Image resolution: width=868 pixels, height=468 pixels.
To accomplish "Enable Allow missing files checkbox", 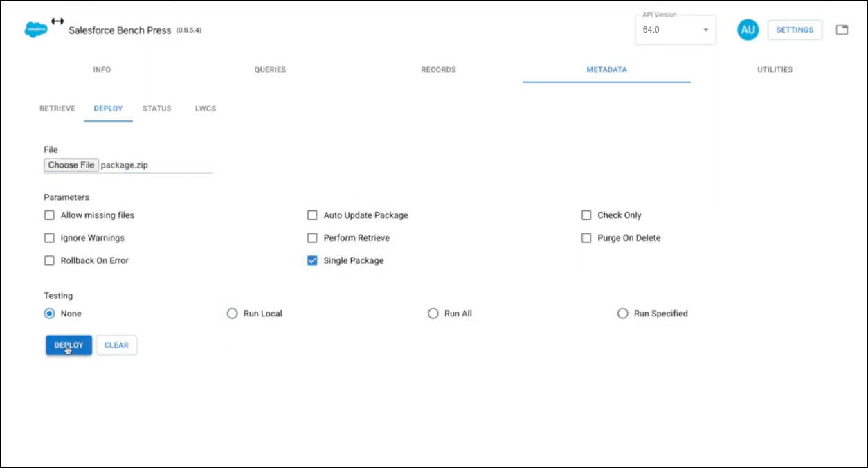I will [49, 215].
